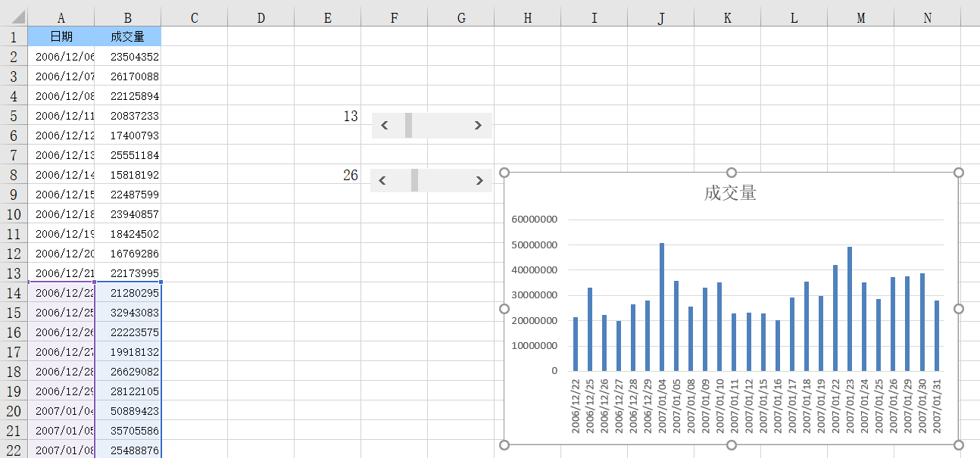This screenshot has width=980, height=458.
Task: Click cell containing 22173995
Action: (128, 273)
